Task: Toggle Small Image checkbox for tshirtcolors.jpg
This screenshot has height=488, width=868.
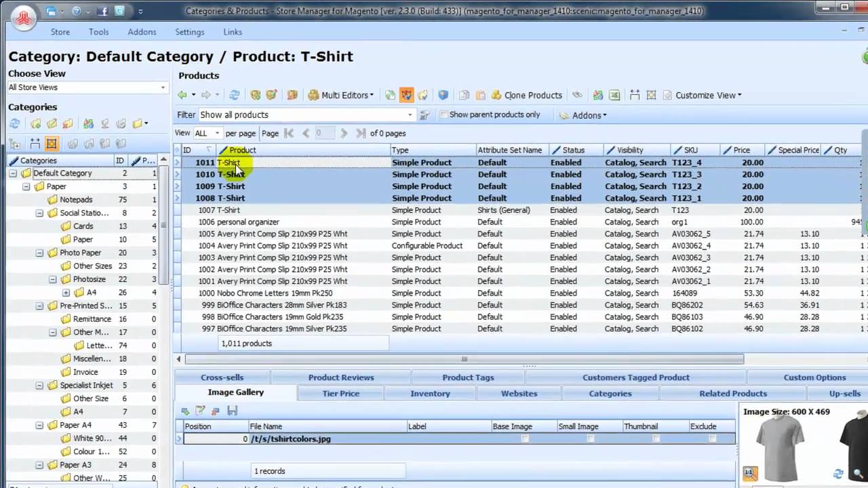Action: coord(590,439)
